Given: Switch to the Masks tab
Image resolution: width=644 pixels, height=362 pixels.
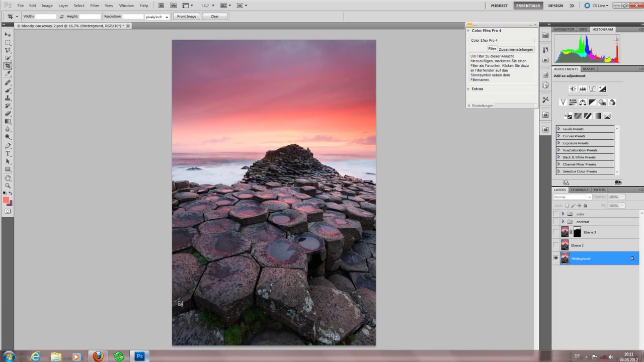Looking at the screenshot, I should coord(589,69).
